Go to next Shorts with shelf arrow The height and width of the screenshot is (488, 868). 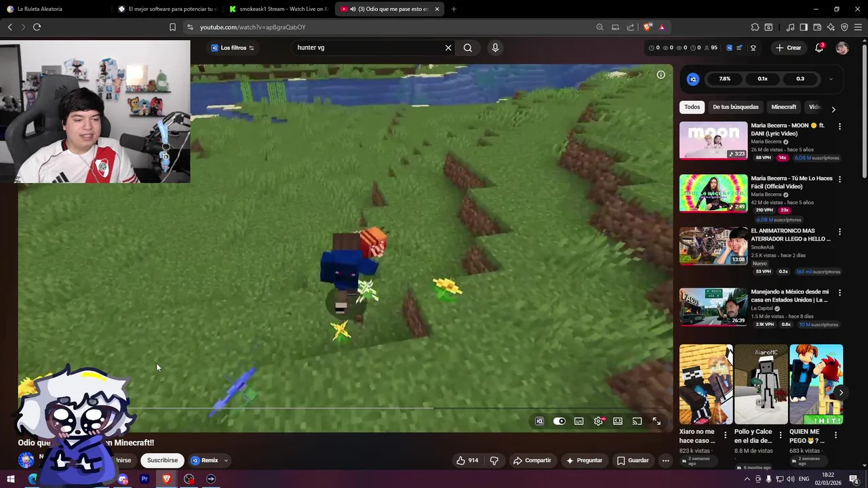tap(841, 392)
